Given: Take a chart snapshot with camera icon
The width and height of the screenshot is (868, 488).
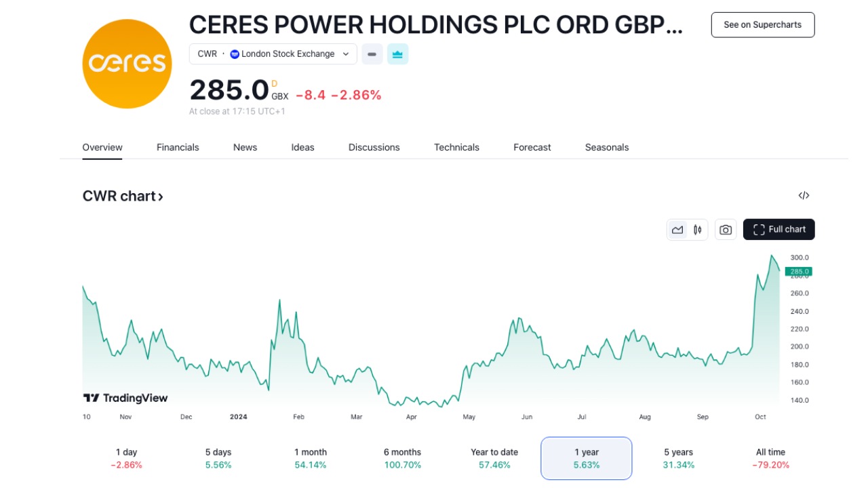Looking at the screenshot, I should [726, 230].
